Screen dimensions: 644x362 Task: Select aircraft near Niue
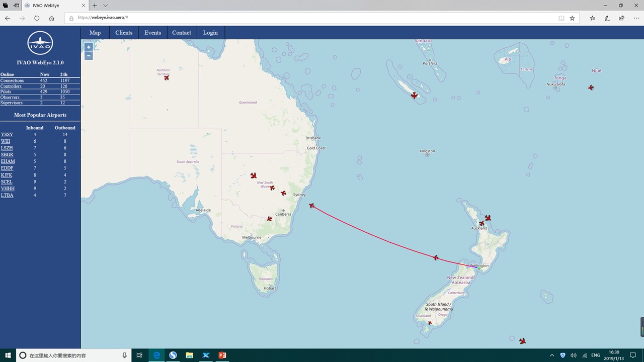[x=591, y=87]
